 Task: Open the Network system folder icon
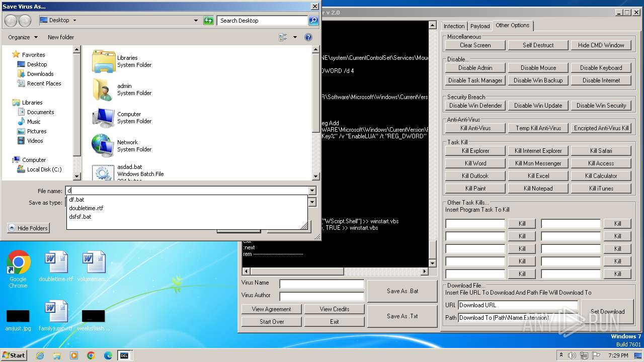pyautogui.click(x=104, y=146)
